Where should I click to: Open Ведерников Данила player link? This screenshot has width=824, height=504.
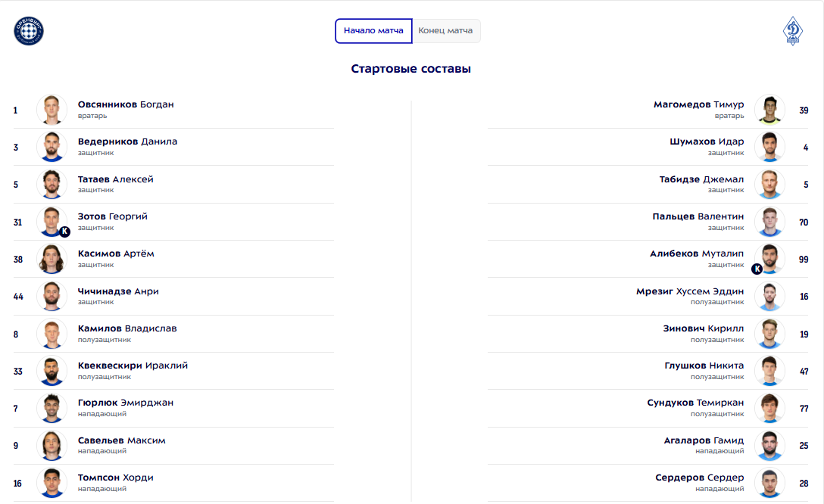(127, 142)
